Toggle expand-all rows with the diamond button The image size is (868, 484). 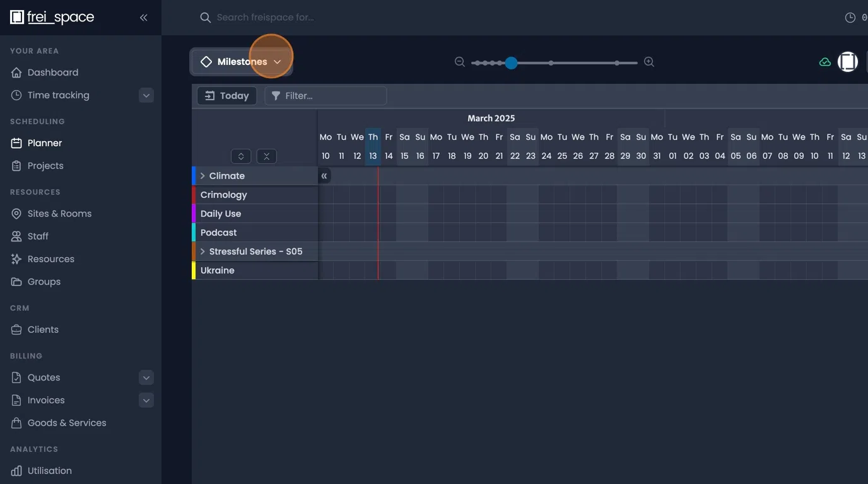[x=240, y=156]
